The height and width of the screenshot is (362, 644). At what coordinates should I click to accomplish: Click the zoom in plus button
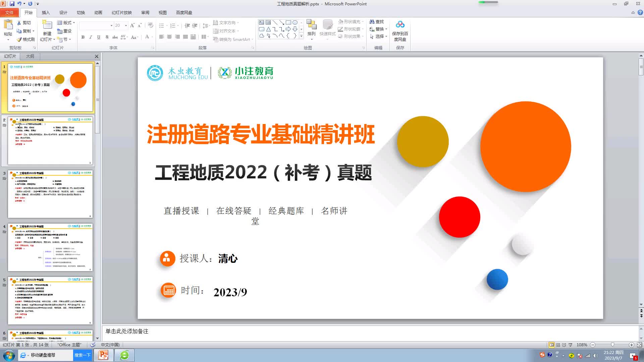click(x=631, y=345)
